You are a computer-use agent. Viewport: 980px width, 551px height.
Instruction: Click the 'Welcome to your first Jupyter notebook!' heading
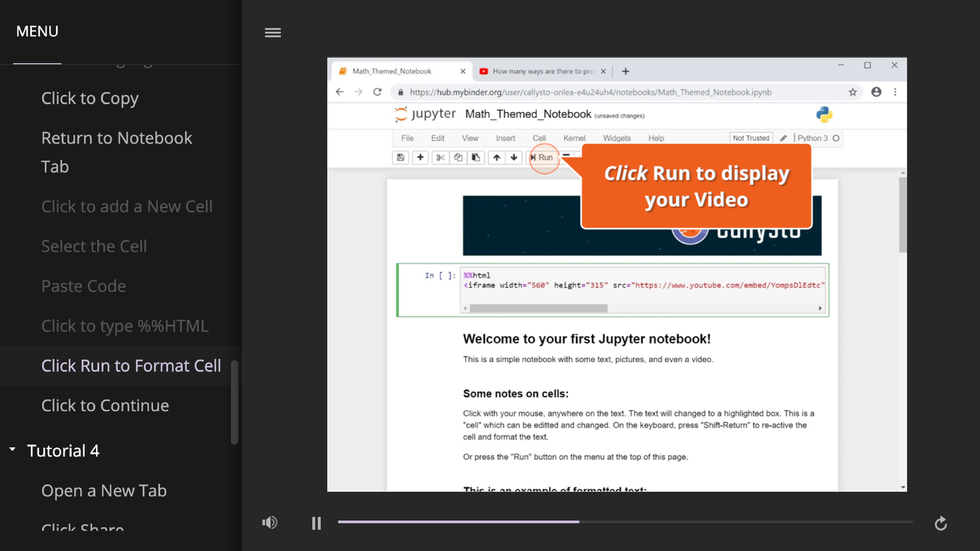click(587, 338)
